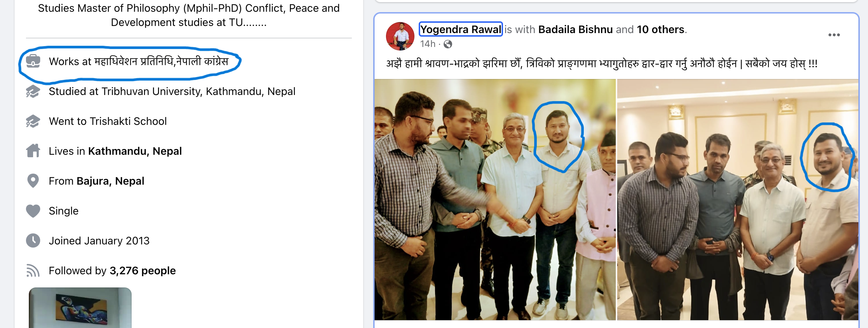This screenshot has width=868, height=328.
Task: Open the Kathmandu, Nepal location link
Action: [x=135, y=151]
